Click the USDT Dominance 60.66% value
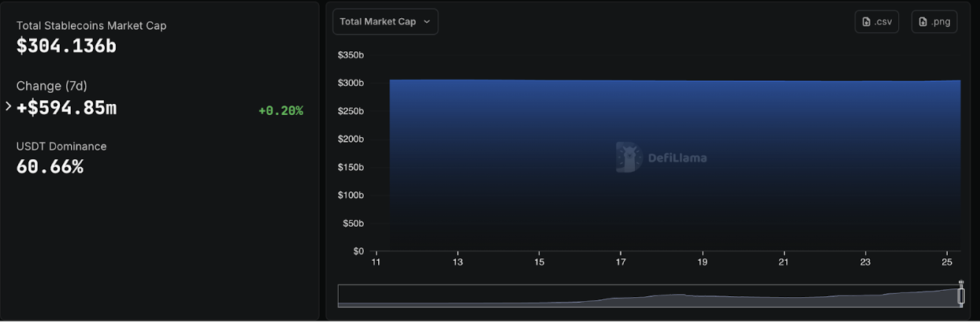980x323 pixels. click(x=50, y=167)
